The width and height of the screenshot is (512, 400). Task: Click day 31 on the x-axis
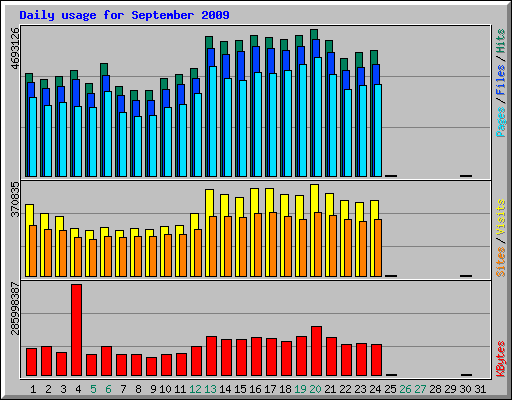480,389
